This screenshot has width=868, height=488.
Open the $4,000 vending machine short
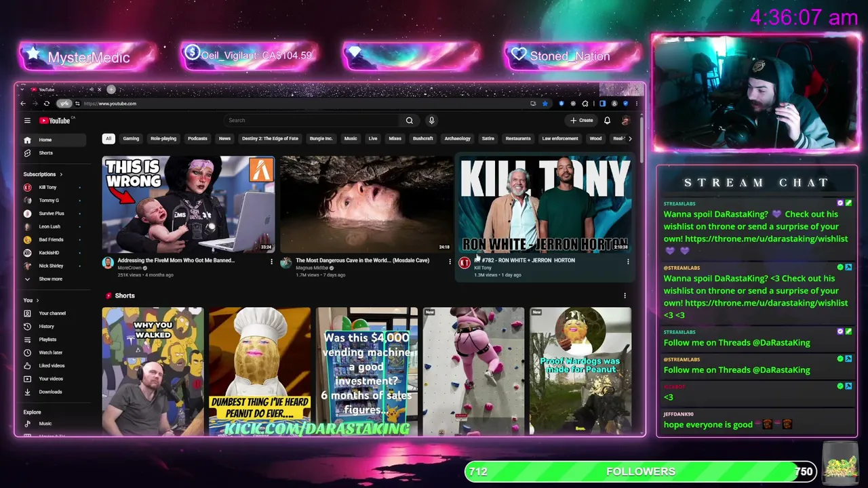tap(367, 371)
